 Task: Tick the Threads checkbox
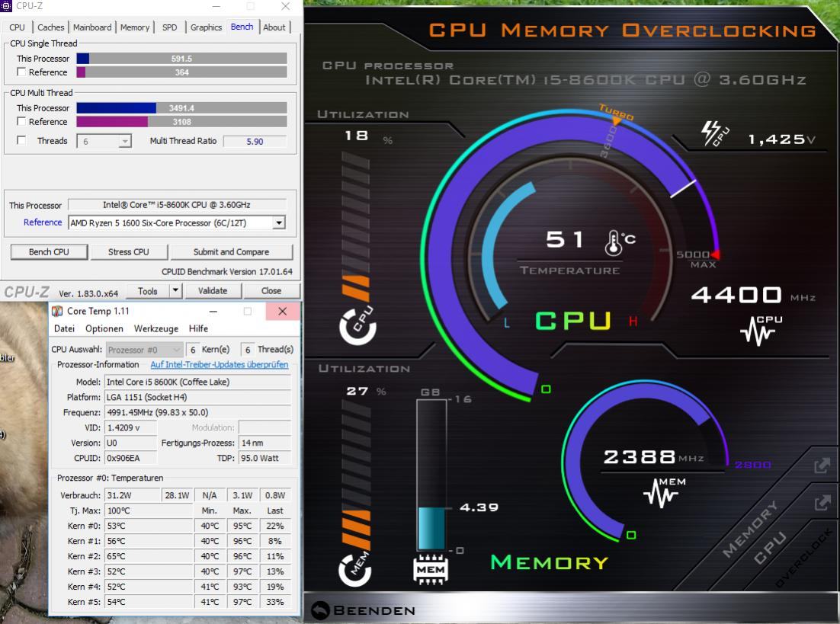click(21, 140)
